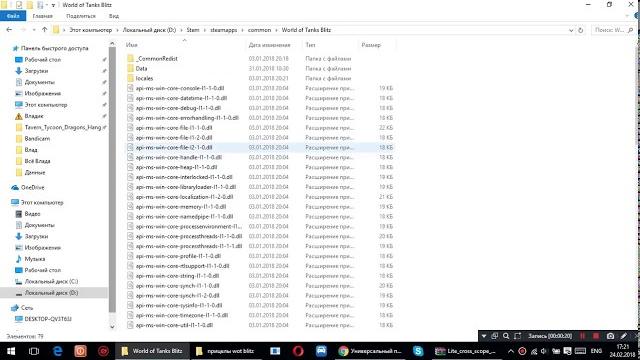Open the blue File ribbon tab
The height and width of the screenshot is (360, 640).
[13, 16]
